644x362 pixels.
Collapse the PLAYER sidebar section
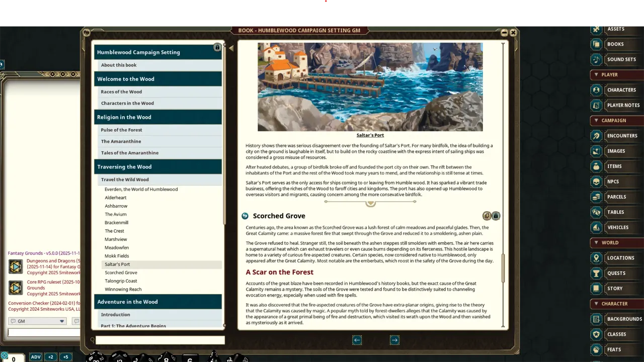tap(617, 75)
